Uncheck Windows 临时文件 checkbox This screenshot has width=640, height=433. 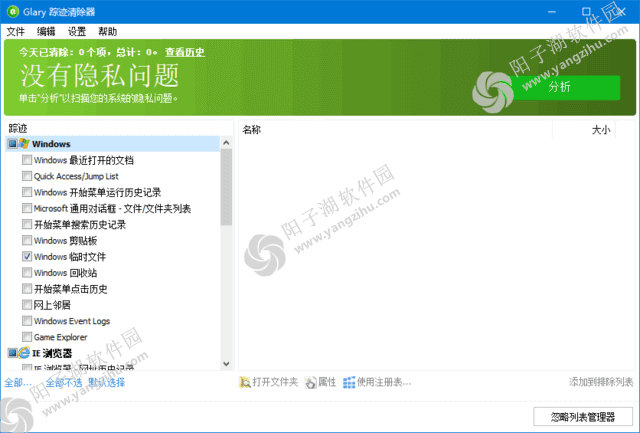[27, 257]
